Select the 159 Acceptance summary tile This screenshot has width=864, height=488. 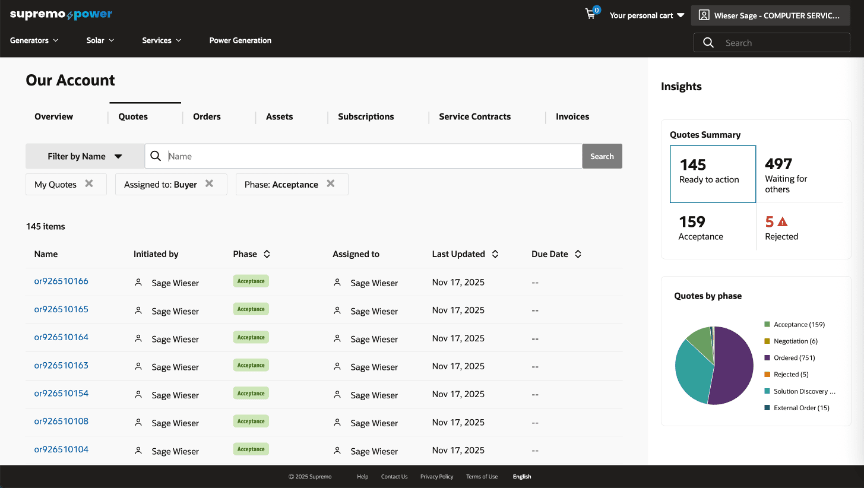click(713, 228)
